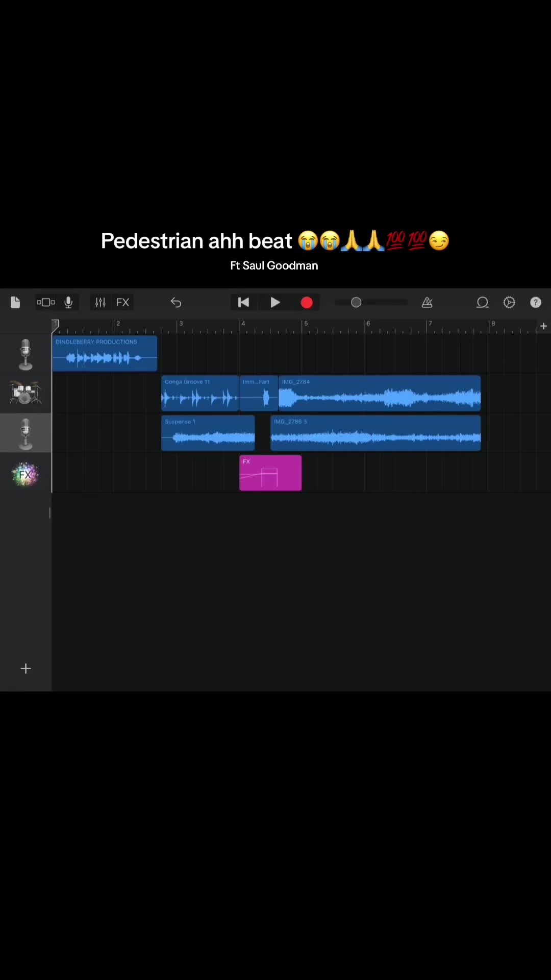
Task: Toggle the metronome icon
Action: tap(427, 302)
